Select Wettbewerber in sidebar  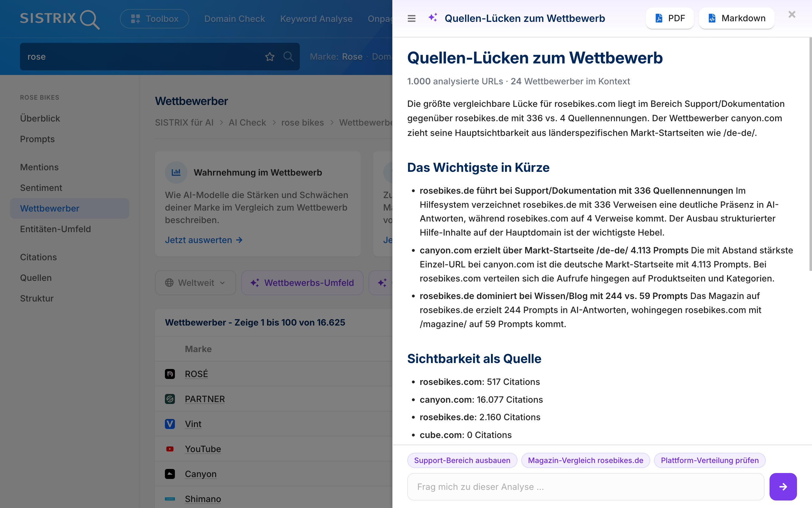[70, 208]
